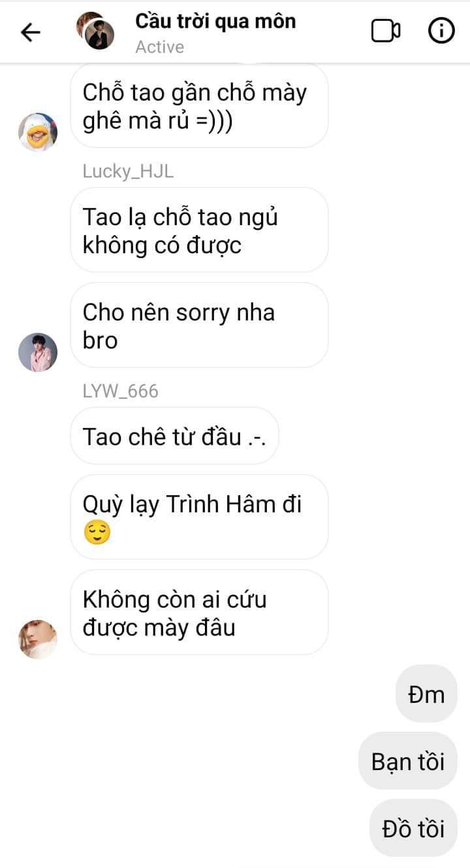Select message Tao lạ chỗ tao ngủ
The width and height of the screenshot is (470, 868).
pyautogui.click(x=199, y=230)
